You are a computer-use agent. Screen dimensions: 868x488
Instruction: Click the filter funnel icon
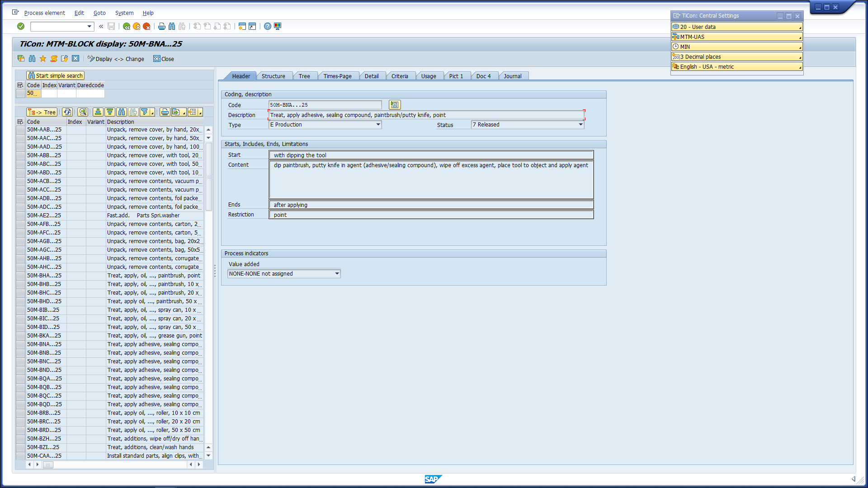point(144,112)
